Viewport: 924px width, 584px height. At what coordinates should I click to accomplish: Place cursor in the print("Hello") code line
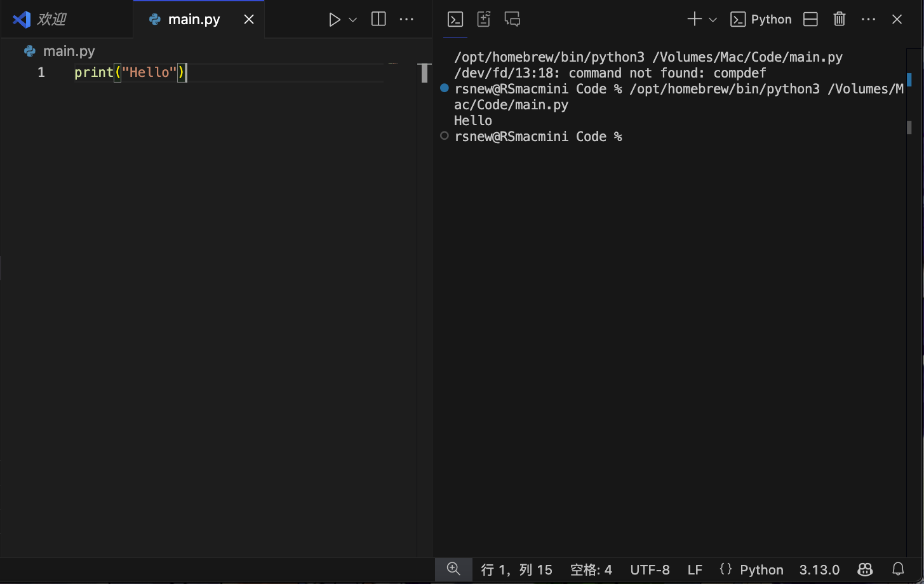coord(130,72)
